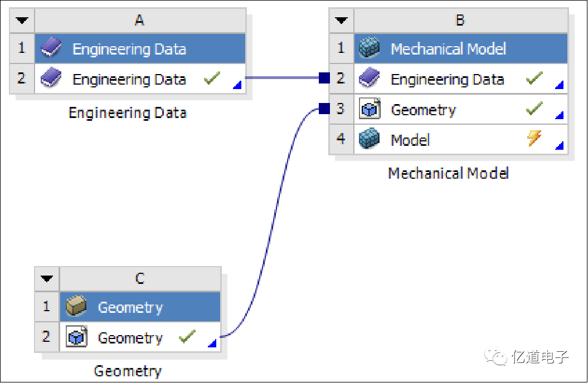Click the Mechanical Model label below system B
Image resolution: width=588 pixels, height=383 pixels.
click(x=448, y=173)
